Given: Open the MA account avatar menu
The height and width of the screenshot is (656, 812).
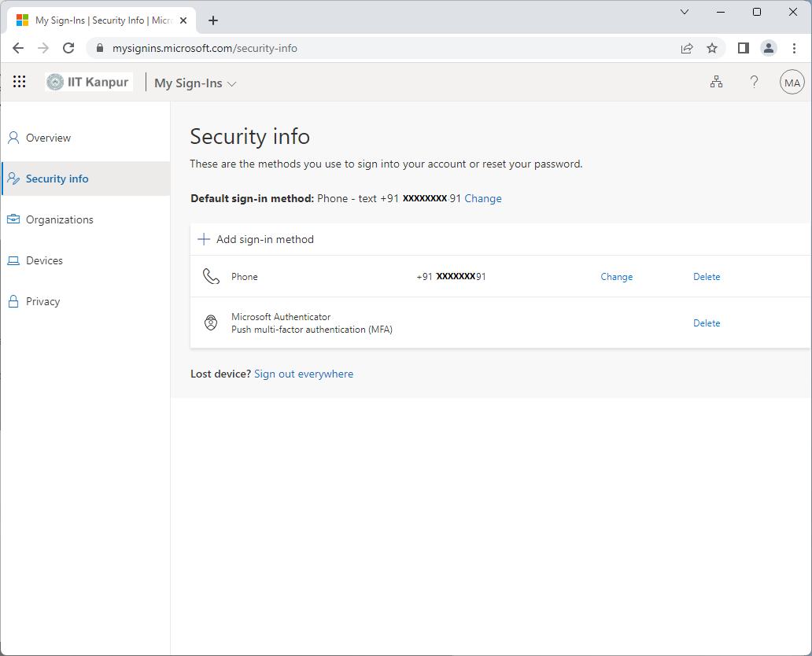Looking at the screenshot, I should click(792, 83).
